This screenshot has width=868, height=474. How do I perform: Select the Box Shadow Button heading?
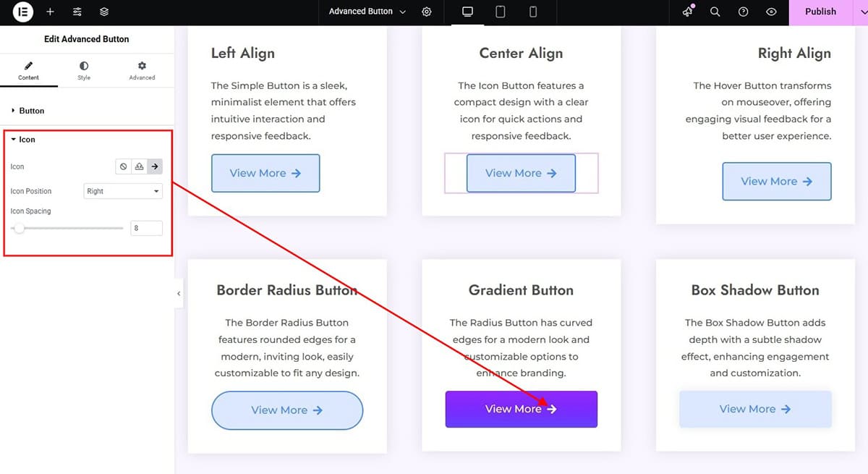pos(755,290)
